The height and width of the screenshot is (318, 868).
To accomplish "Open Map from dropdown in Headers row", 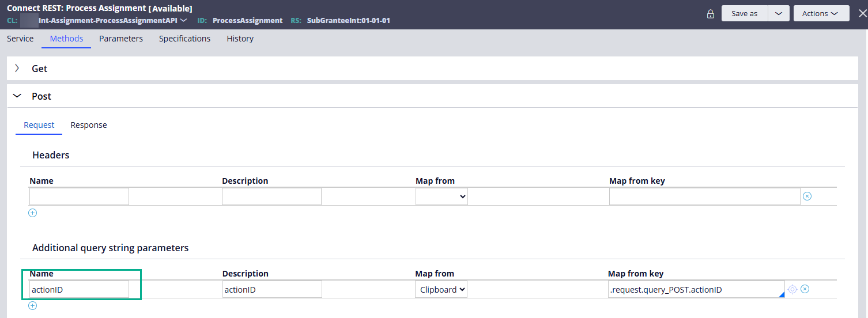I will point(441,197).
